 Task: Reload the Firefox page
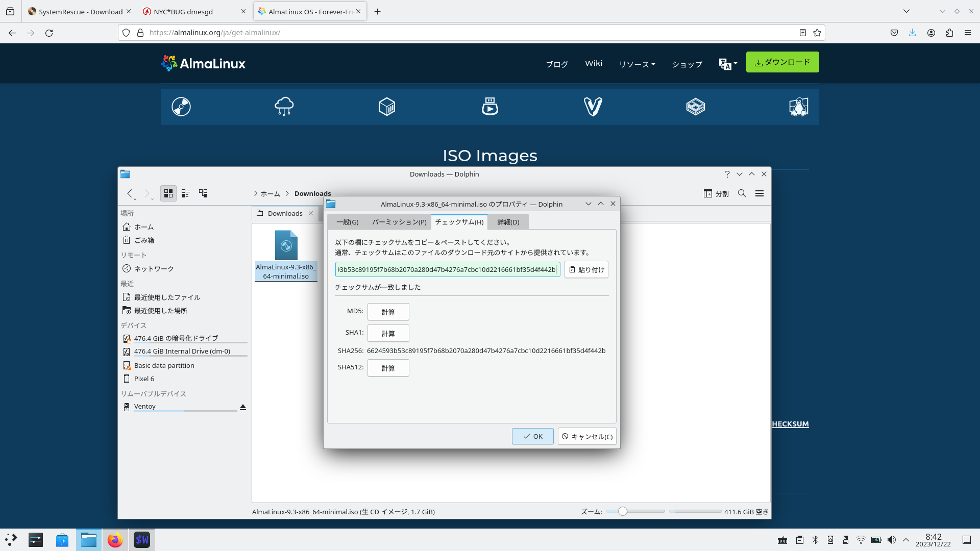click(49, 33)
